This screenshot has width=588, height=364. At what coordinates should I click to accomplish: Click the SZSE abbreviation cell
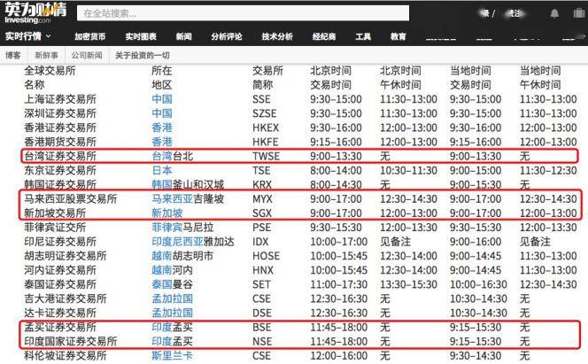click(x=265, y=113)
